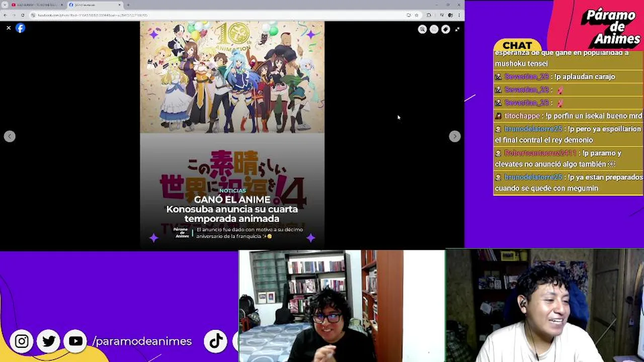Screen dimensions: 644x362
Task: Go to the next photo with the right arrow
Action: pos(454,136)
